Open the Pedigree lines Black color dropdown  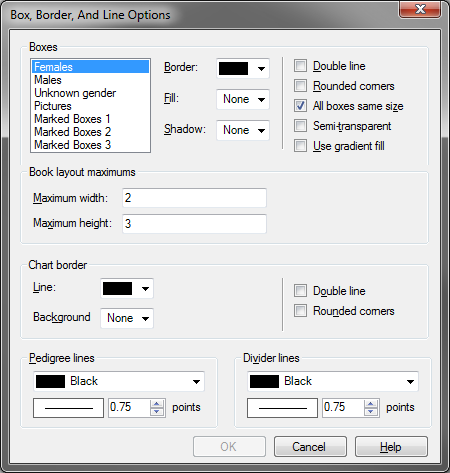click(119, 381)
